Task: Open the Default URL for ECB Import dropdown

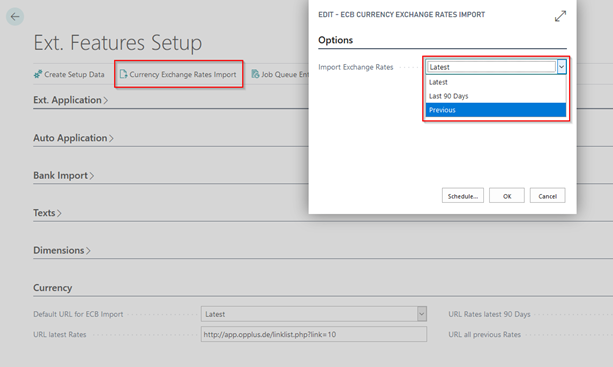Action: [421, 314]
